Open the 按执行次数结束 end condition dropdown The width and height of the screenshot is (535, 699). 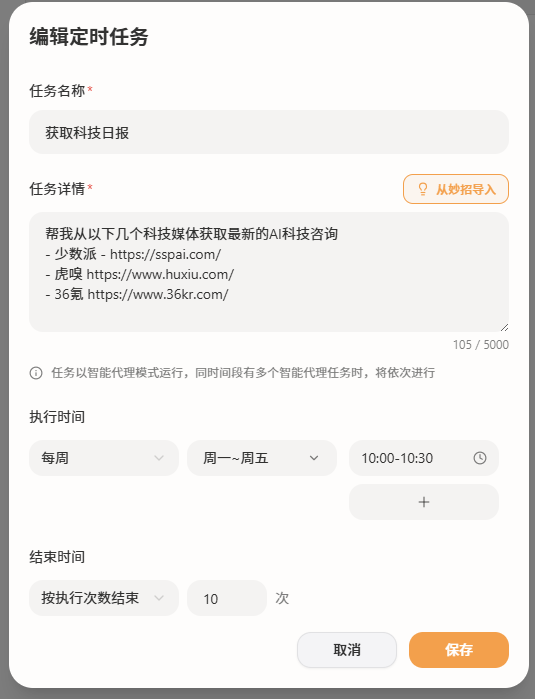click(104, 598)
